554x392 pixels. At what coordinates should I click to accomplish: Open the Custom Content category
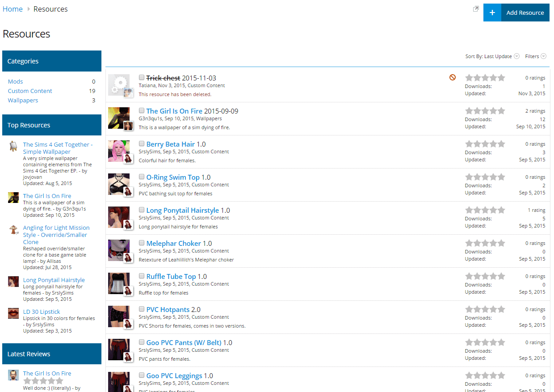pos(30,91)
